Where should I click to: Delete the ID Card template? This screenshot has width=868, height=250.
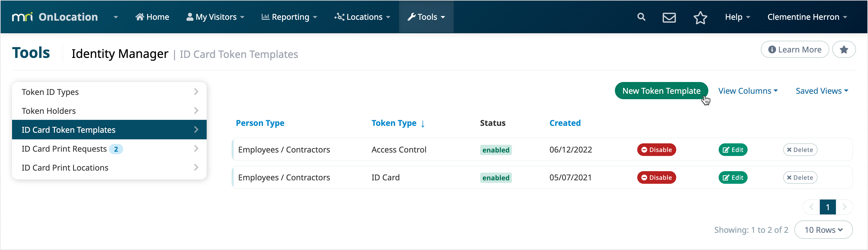(800, 177)
